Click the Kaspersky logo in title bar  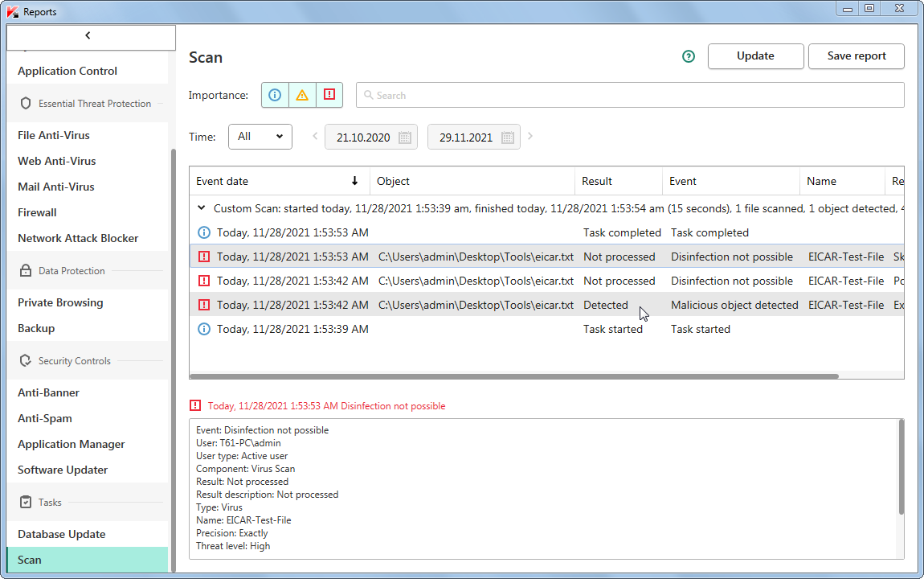click(12, 12)
